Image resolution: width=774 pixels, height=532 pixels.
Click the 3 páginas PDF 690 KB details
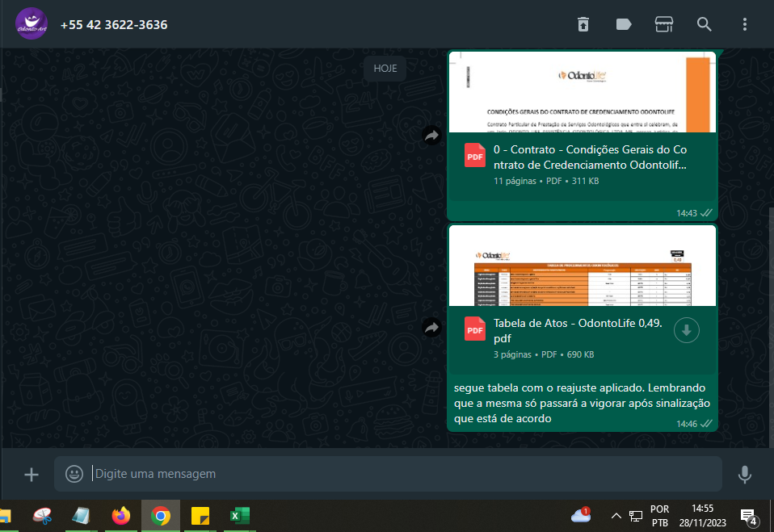[544, 354]
